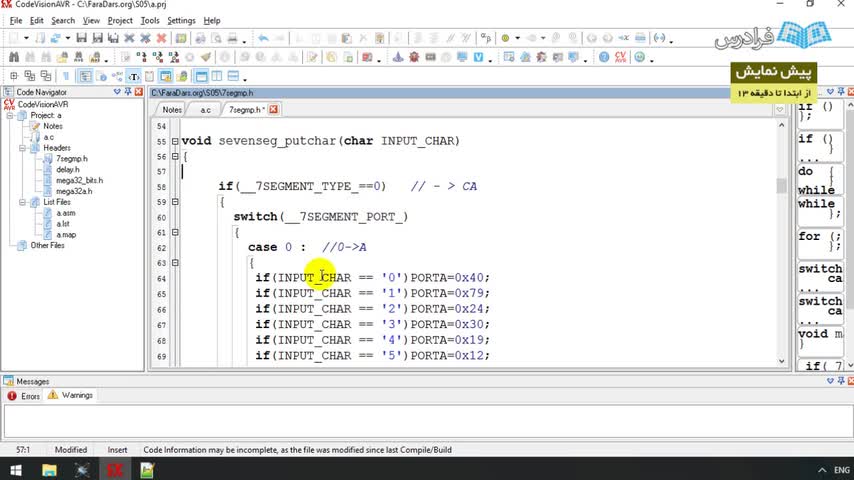The height and width of the screenshot is (480, 854).
Task: Collapse the Headers tree node
Action: 22,148
